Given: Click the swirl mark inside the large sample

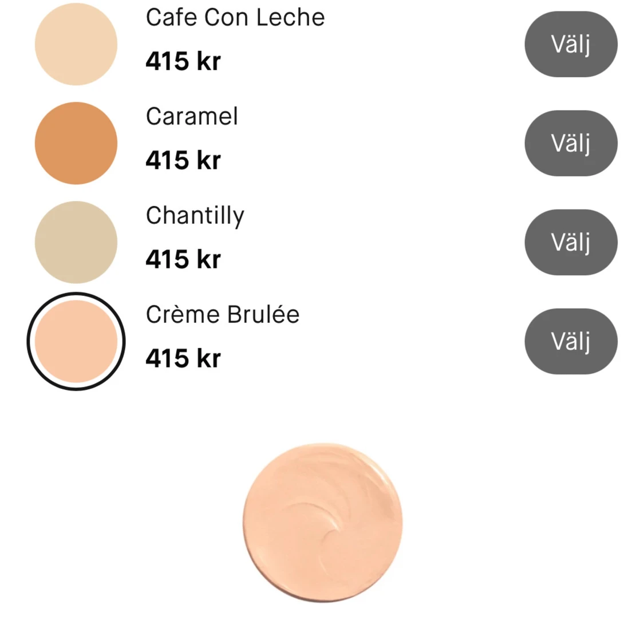Looking at the screenshot, I should (325, 521).
